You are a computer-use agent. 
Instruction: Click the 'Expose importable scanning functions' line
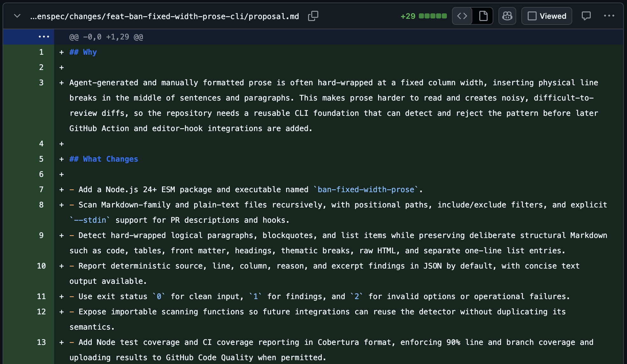[x=318, y=319]
